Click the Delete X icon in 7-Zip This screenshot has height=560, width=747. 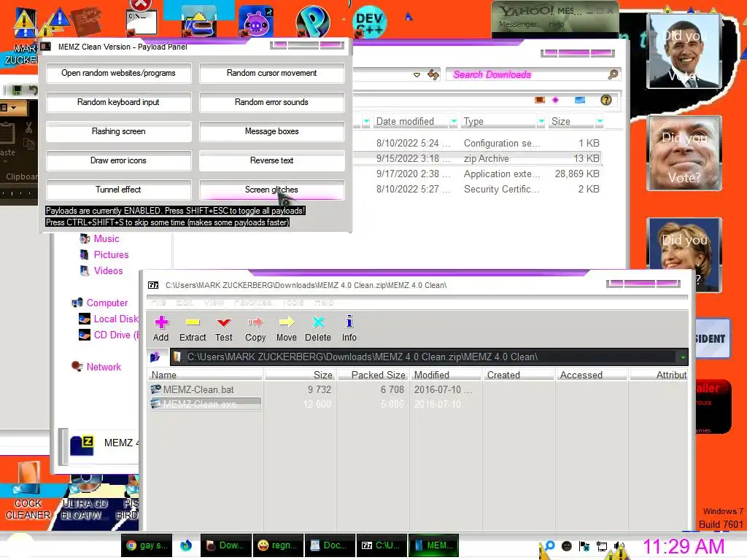[318, 322]
